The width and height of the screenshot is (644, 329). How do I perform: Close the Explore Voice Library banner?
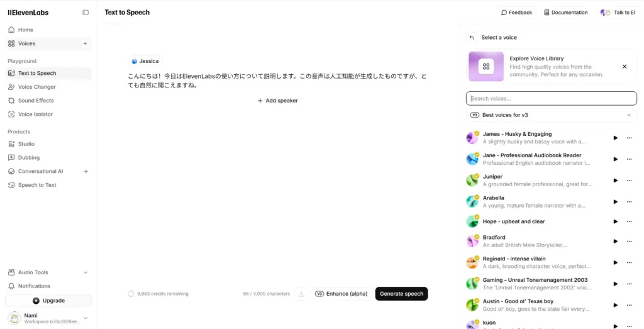(625, 67)
